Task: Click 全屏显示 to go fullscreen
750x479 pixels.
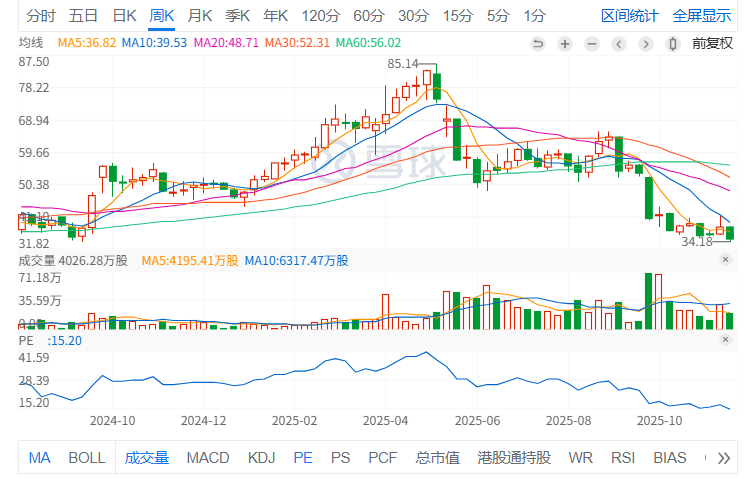Action: [x=701, y=16]
